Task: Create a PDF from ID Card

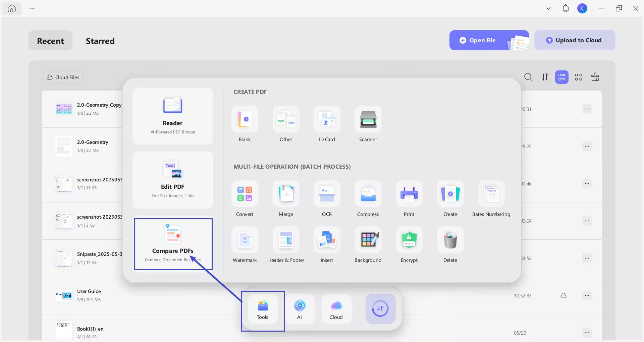Action: click(327, 119)
